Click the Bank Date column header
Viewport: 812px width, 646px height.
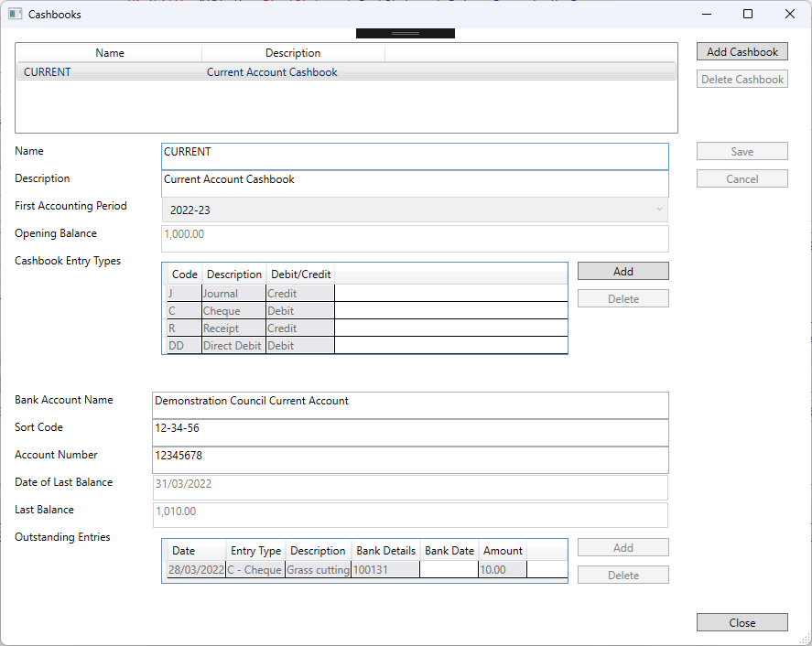click(x=449, y=551)
